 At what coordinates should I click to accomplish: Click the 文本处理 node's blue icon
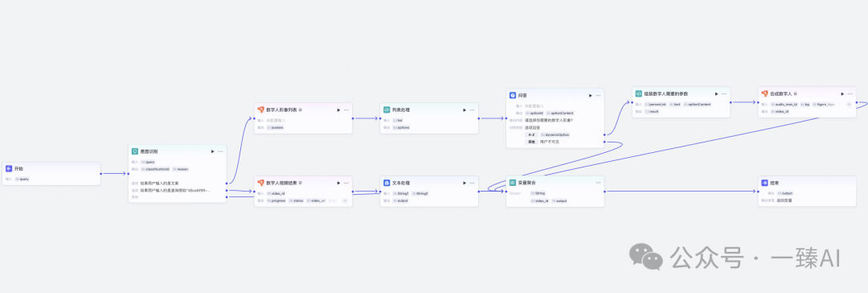tap(387, 183)
